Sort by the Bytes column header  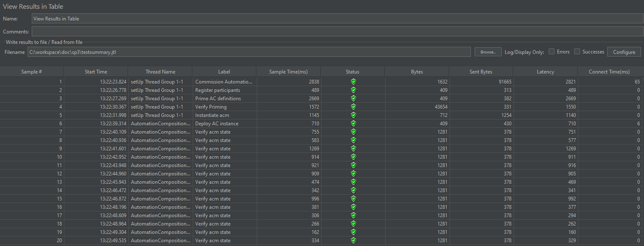click(417, 72)
